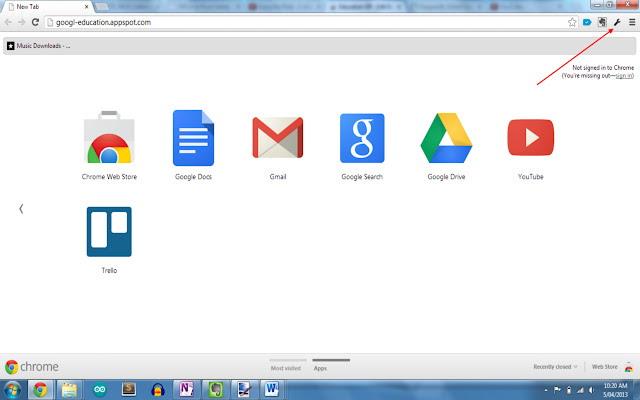640x400 pixels.
Task: Click the hand-pointer extension icon in toolbar
Action: tap(602, 22)
